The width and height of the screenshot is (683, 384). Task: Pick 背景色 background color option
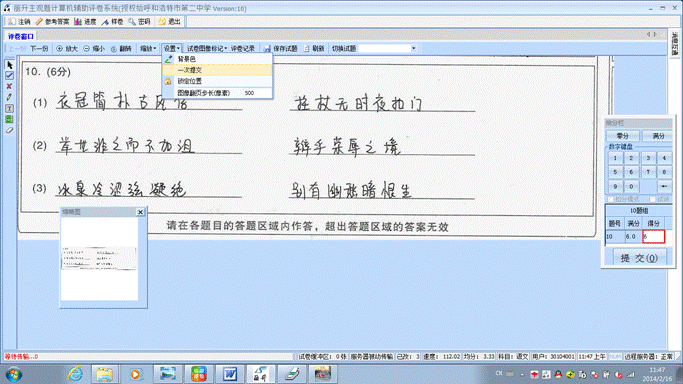(217, 59)
